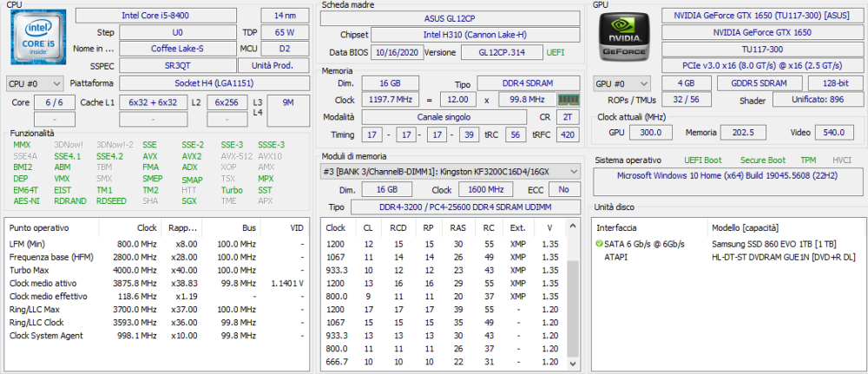Click the Intel Core i5 logo

click(x=37, y=36)
